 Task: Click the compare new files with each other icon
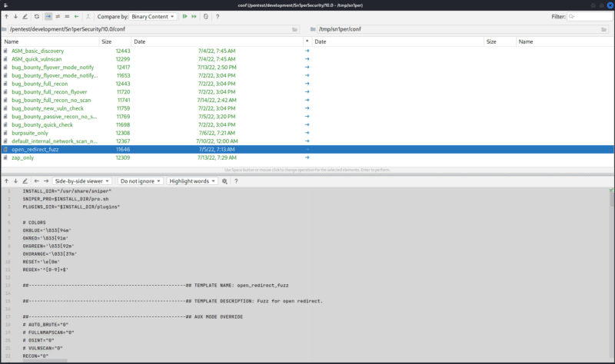point(88,16)
